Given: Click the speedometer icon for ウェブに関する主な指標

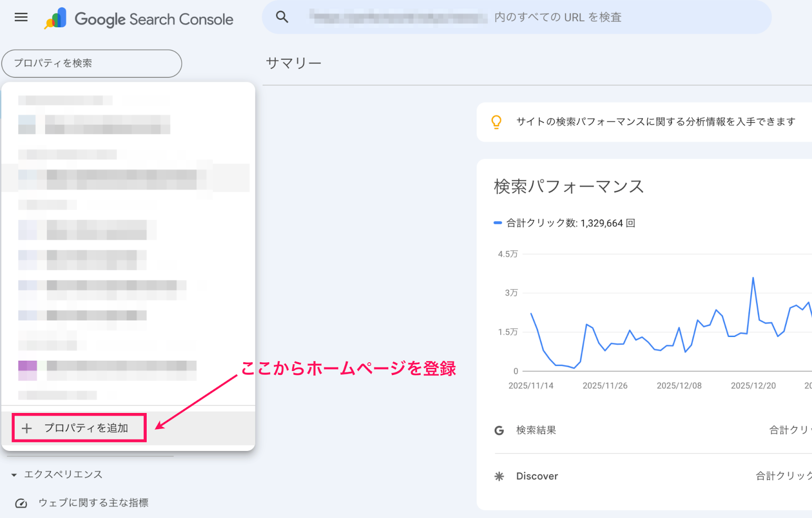Looking at the screenshot, I should [x=21, y=502].
